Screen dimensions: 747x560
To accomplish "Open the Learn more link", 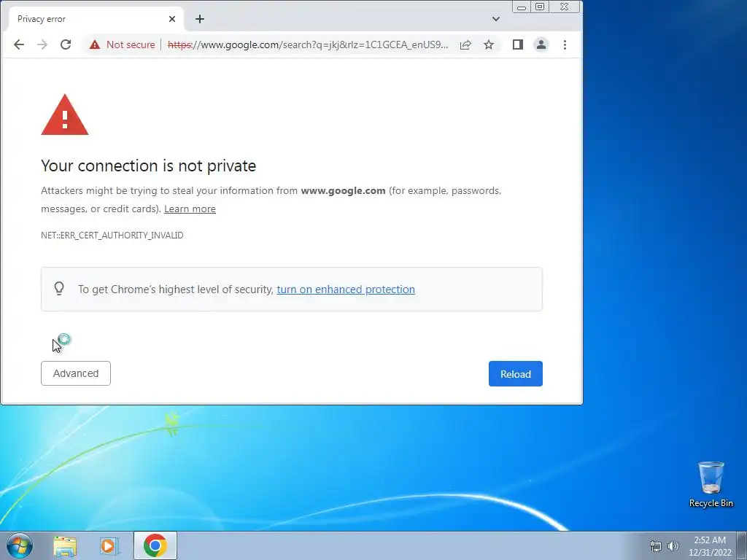I will click(190, 209).
